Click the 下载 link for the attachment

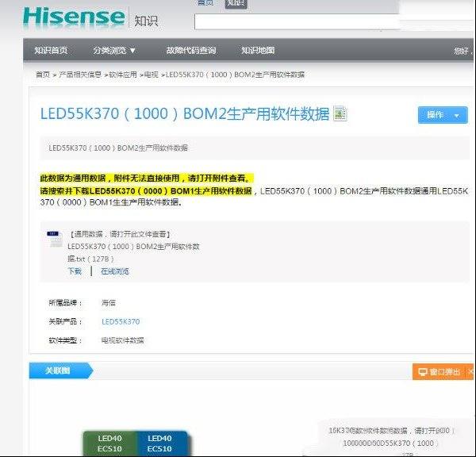75,271
